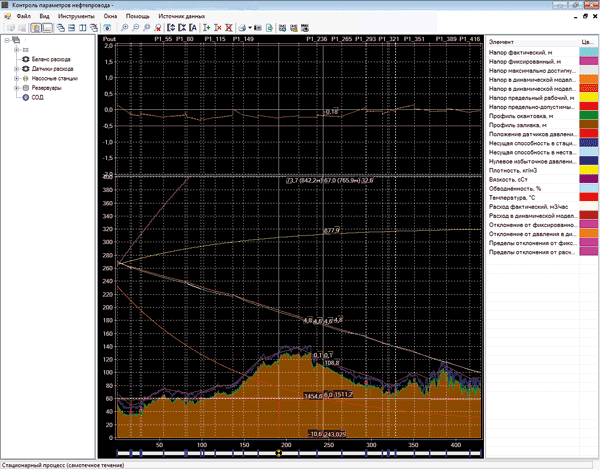Viewport: 600px width, 470px height.
Task: Add a cursor marker with green plus icon
Action: (207, 28)
